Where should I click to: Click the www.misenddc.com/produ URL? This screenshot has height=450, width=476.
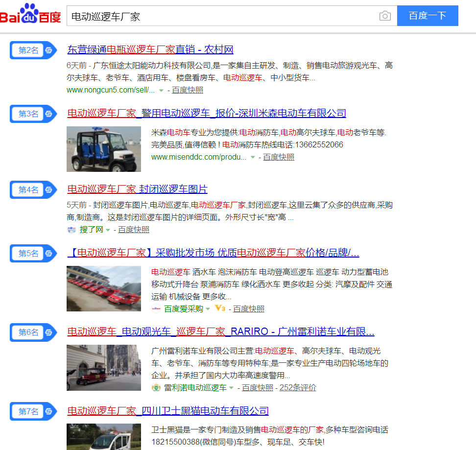[198, 157]
